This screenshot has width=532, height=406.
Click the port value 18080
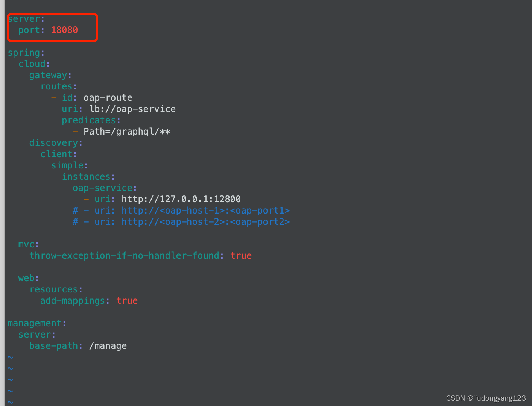point(64,30)
